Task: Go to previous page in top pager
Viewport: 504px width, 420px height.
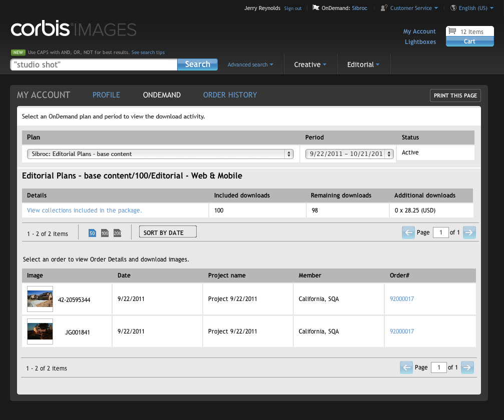Action: tap(408, 232)
